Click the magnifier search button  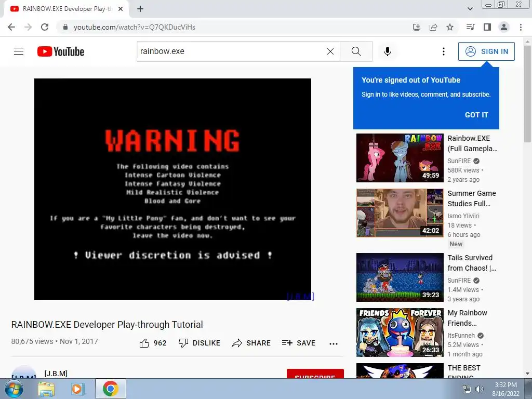point(356,51)
